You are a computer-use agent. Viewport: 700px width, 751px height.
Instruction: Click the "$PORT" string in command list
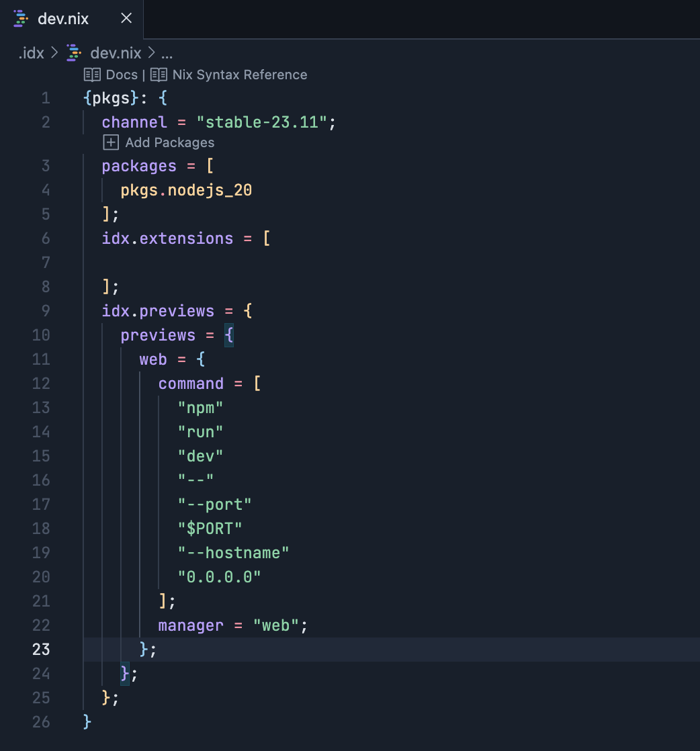tap(210, 529)
